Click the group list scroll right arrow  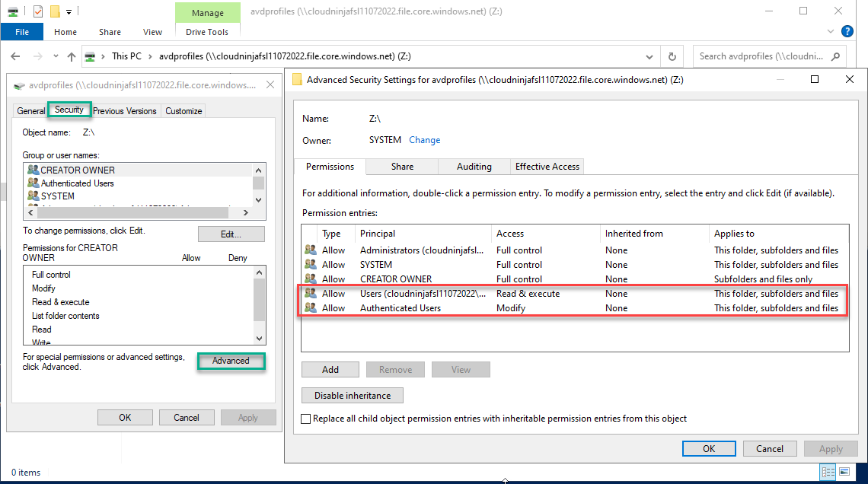(x=246, y=212)
